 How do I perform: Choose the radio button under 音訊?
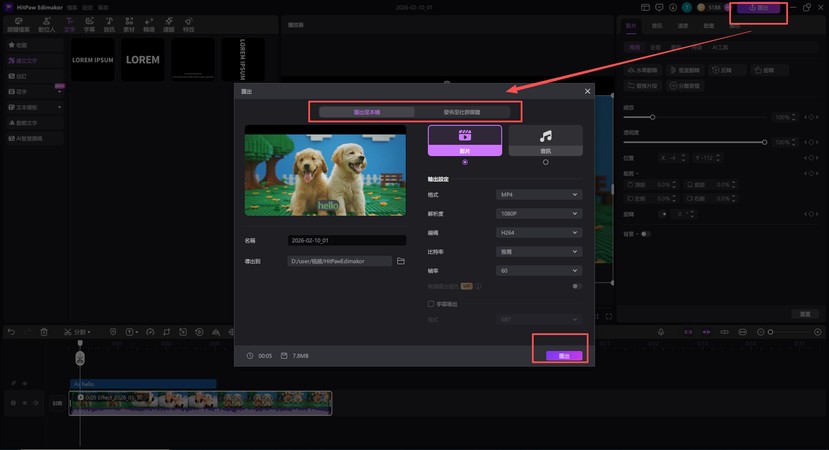[x=545, y=162]
